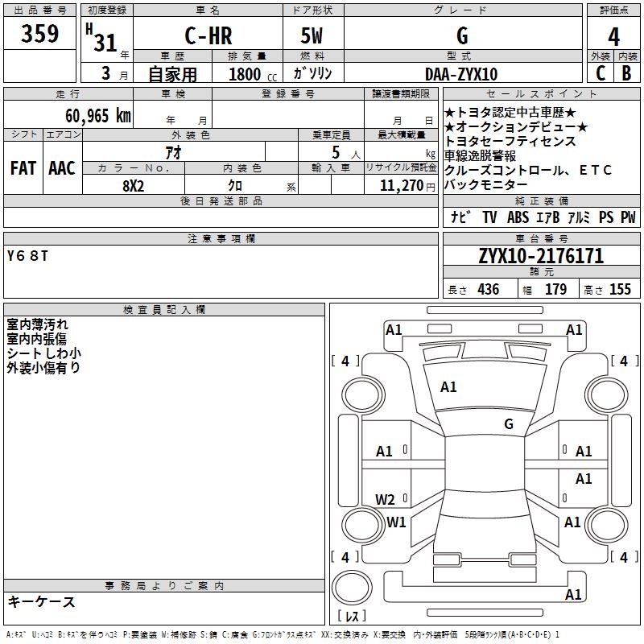Click the exterior grade "C" under 外装
This screenshot has height=644, width=644.
pyautogui.click(x=601, y=73)
